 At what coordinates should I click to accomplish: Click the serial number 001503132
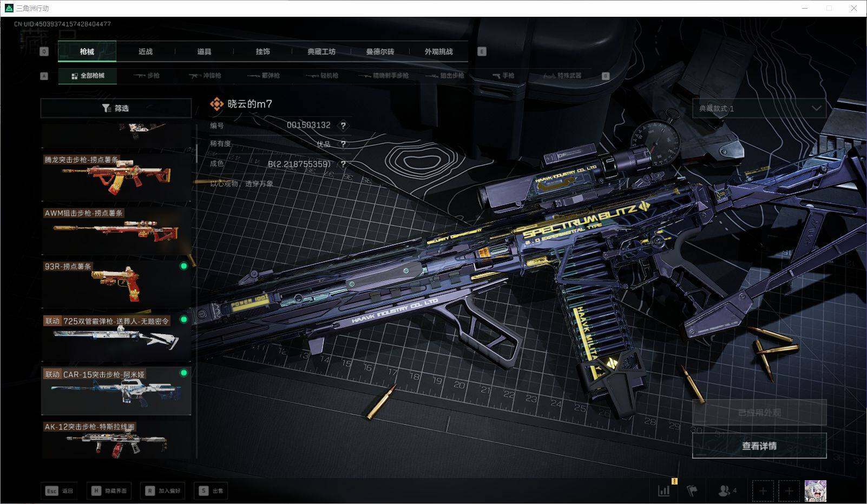tap(308, 125)
